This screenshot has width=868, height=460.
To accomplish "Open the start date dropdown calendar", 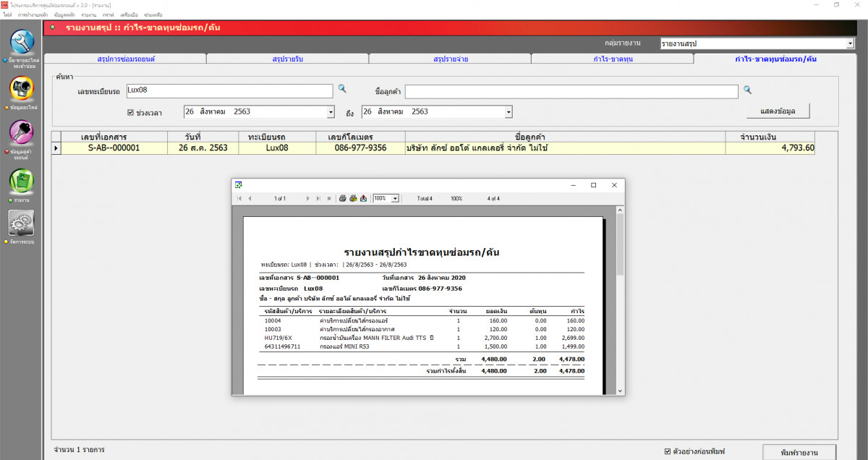I will coord(331,112).
